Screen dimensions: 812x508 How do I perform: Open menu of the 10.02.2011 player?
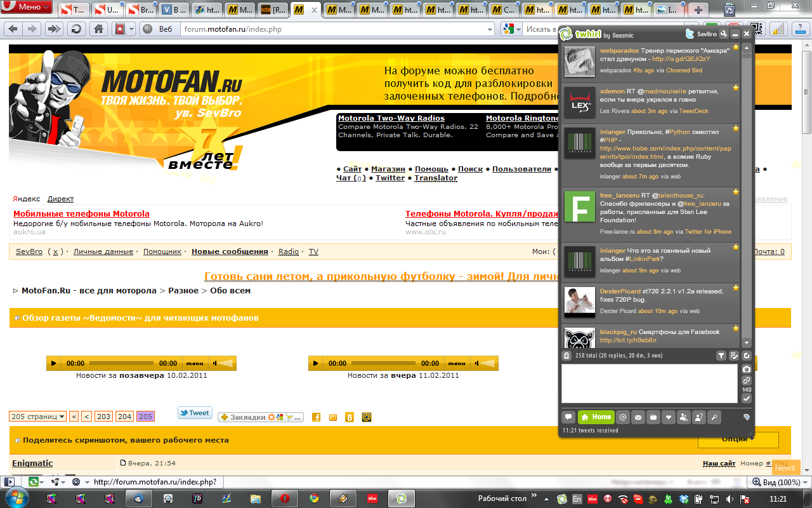pyautogui.click(x=194, y=363)
